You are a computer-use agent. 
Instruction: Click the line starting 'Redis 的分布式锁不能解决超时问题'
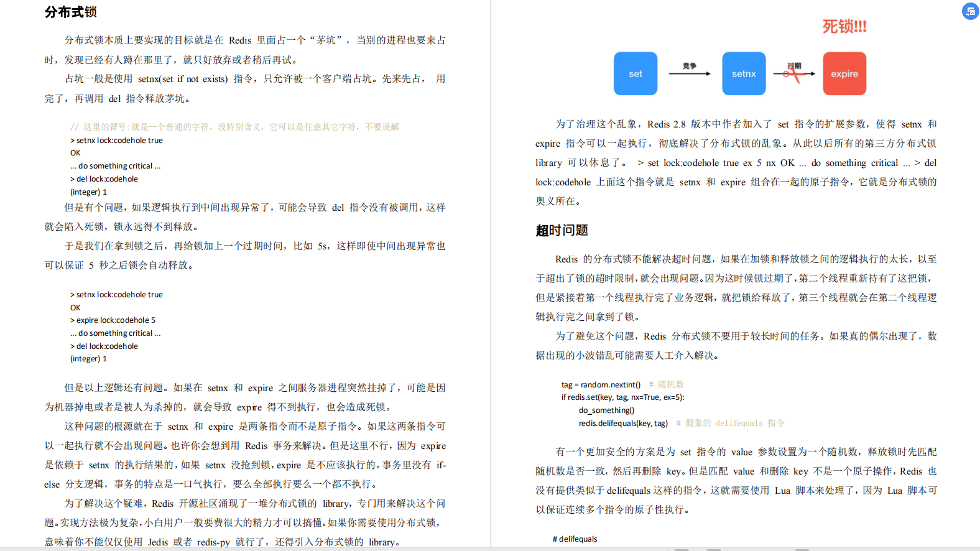click(x=746, y=259)
